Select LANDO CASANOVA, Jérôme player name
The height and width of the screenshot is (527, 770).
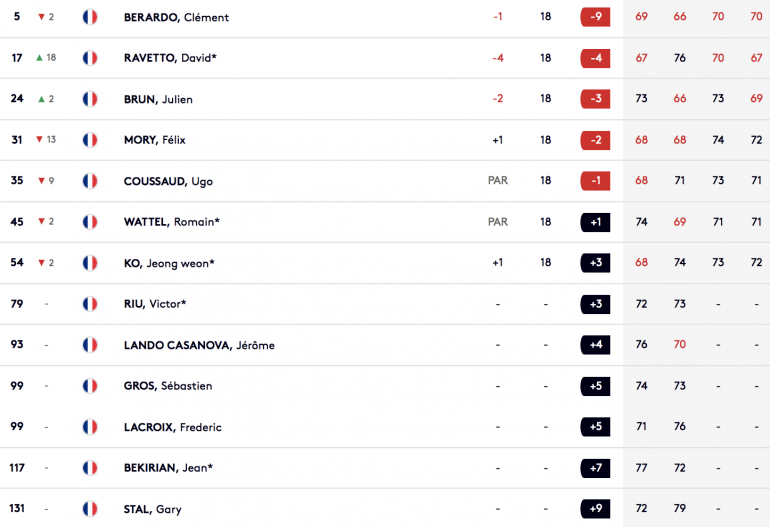199,345
